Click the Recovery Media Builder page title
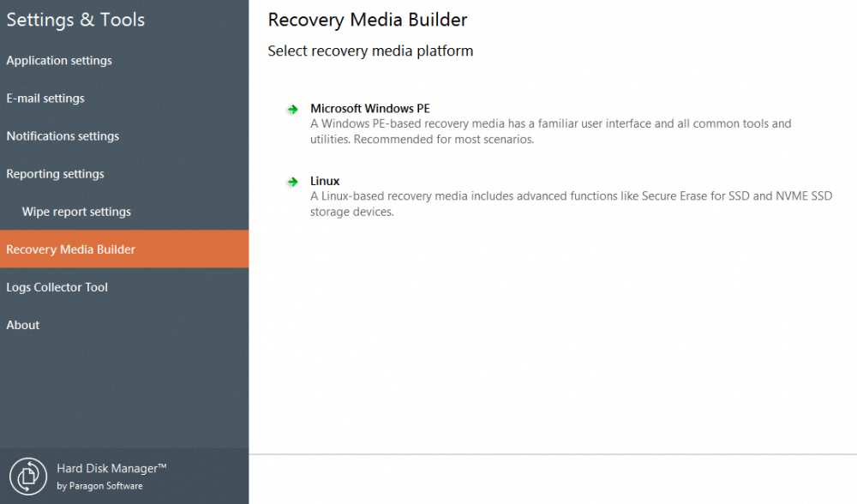 tap(368, 19)
